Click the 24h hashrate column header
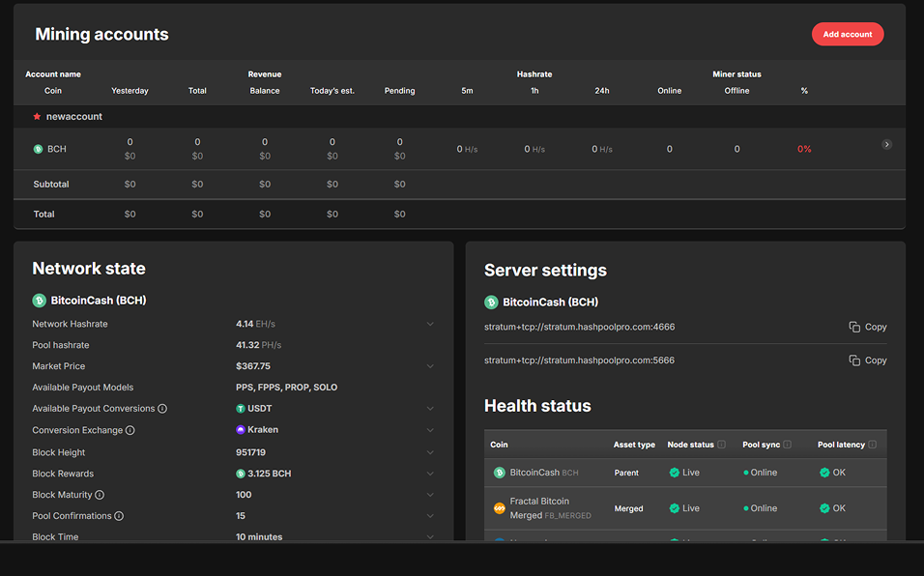The image size is (924, 576). tap(601, 91)
